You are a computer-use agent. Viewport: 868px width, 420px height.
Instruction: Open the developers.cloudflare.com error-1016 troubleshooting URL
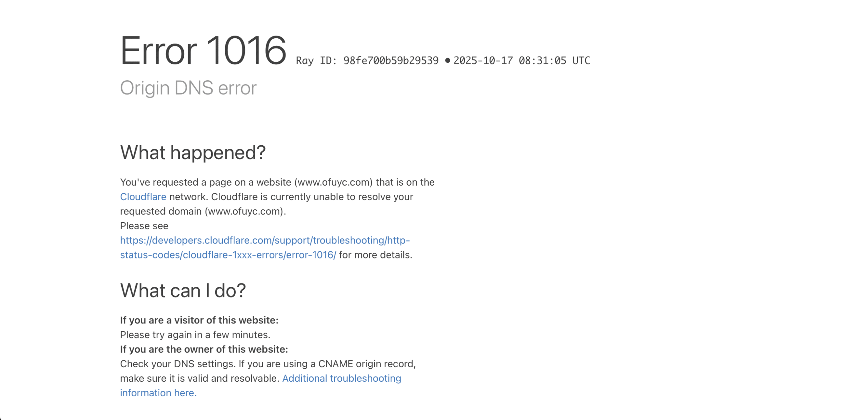point(265,240)
